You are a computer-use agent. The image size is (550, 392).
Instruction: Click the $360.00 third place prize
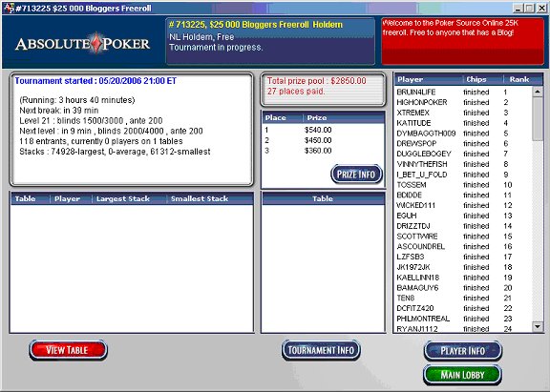click(318, 151)
